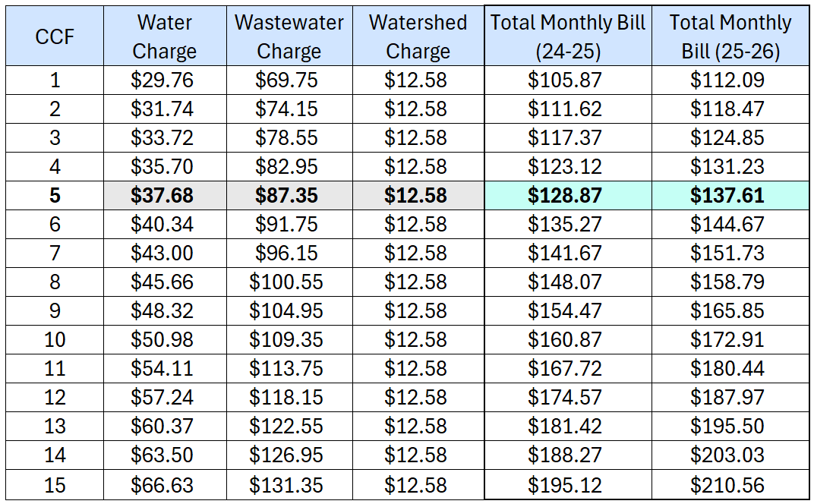This screenshot has width=814, height=504.
Task: Click the highlighted $128.87 total cell
Action: click(x=564, y=196)
